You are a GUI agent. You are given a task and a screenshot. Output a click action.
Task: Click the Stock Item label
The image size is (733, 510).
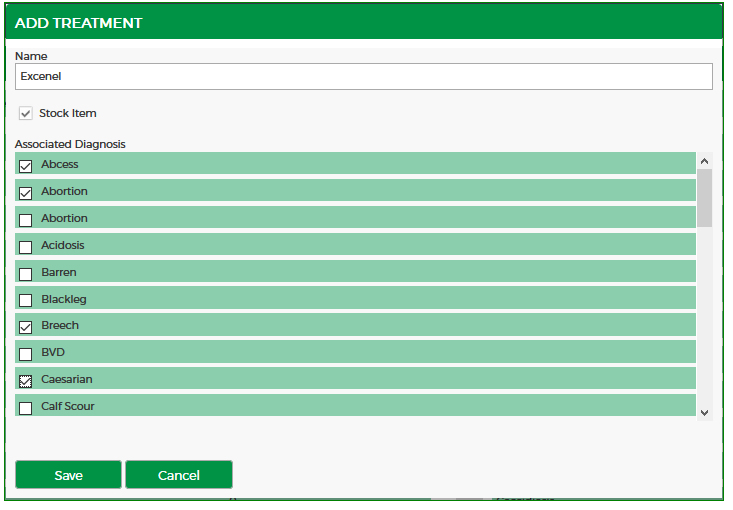(x=68, y=113)
